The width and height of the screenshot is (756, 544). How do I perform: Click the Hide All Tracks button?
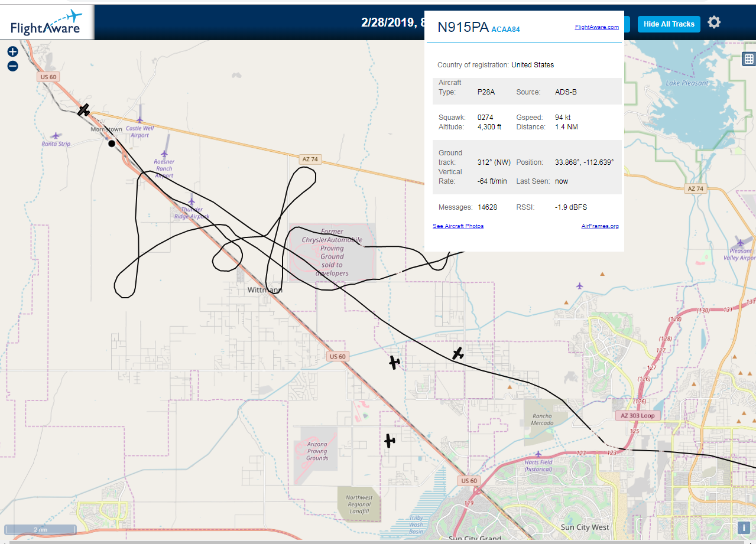coord(669,24)
